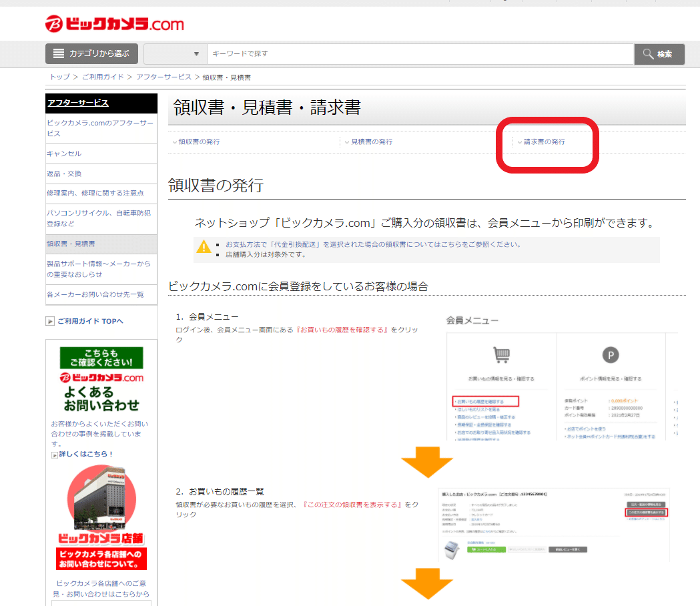Click the magnifying glass search icon
This screenshot has width=700, height=606.
click(x=648, y=54)
